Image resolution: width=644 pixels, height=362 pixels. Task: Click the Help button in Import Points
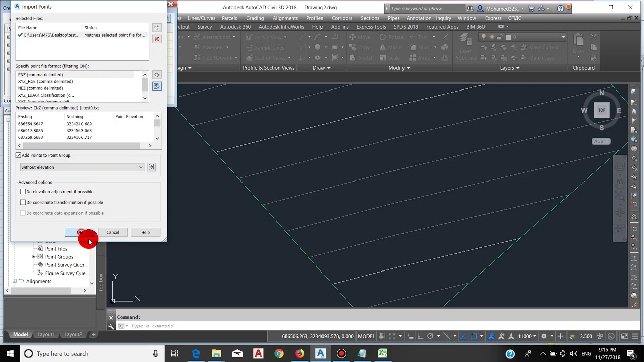point(145,232)
